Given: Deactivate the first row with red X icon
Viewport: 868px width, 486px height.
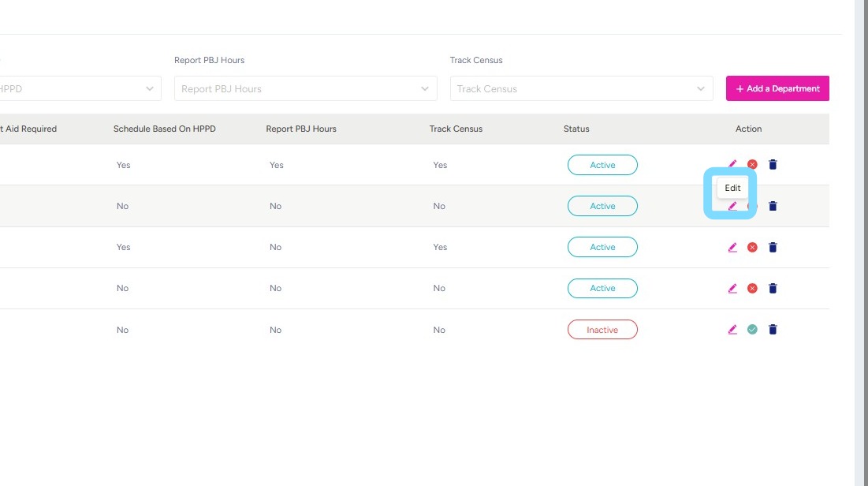Looking at the screenshot, I should tap(752, 165).
